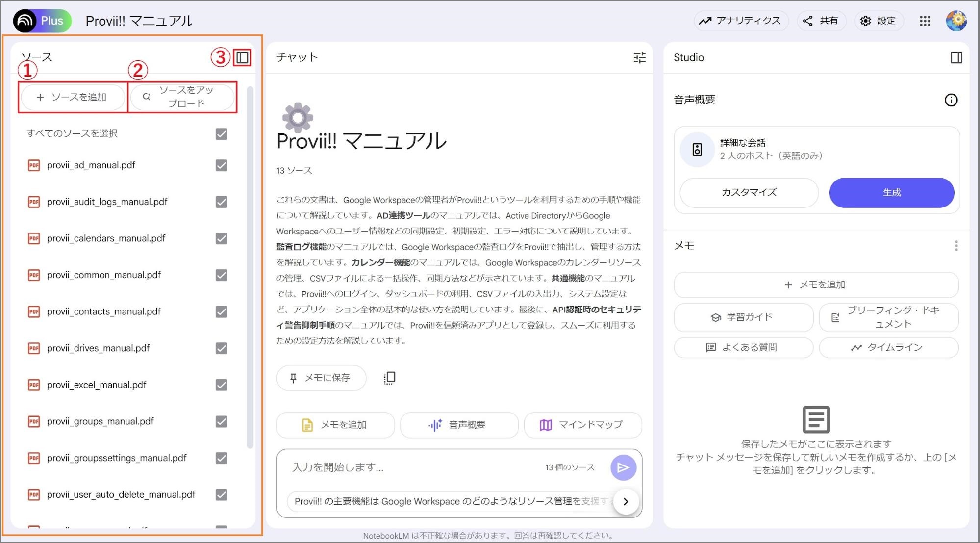Uncheck provii_calendars_manual.pdf checkbox
The width and height of the screenshot is (980, 543).
click(x=222, y=238)
